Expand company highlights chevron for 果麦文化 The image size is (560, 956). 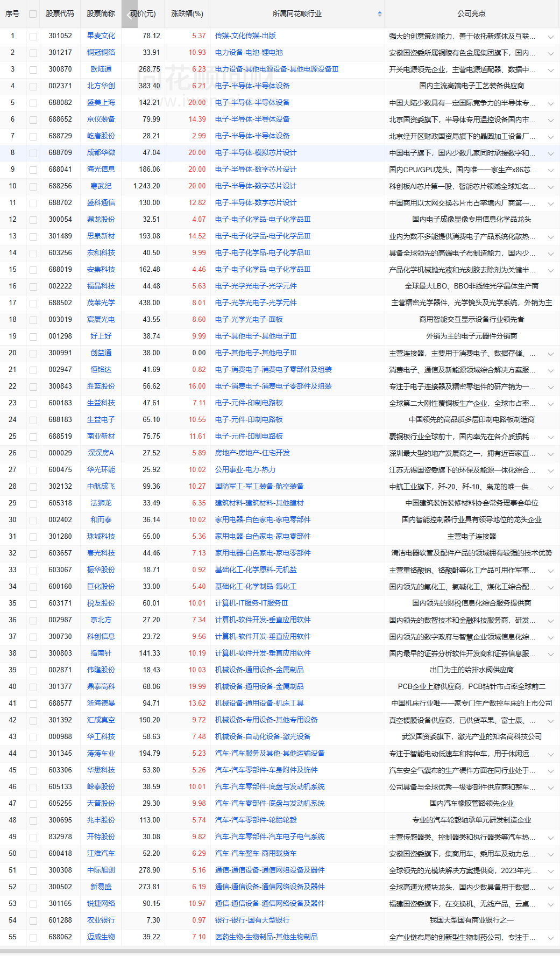(550, 37)
